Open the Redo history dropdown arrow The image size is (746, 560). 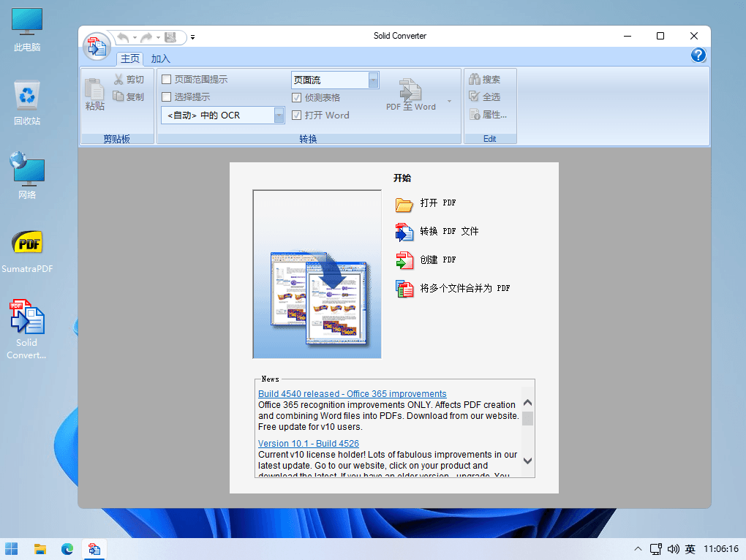159,37
